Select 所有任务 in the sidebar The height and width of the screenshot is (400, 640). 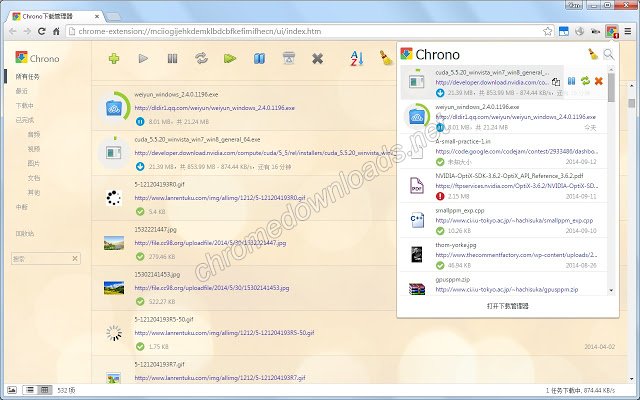[x=27, y=76]
